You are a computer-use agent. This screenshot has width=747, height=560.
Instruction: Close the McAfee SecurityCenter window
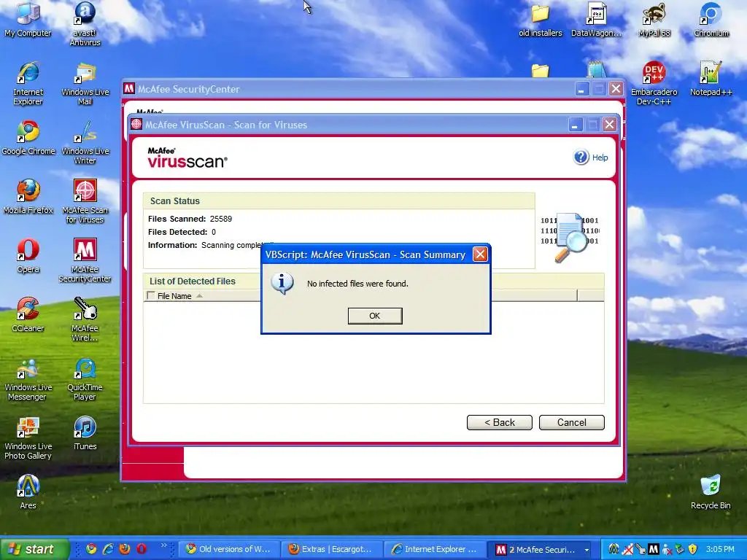pyautogui.click(x=616, y=89)
